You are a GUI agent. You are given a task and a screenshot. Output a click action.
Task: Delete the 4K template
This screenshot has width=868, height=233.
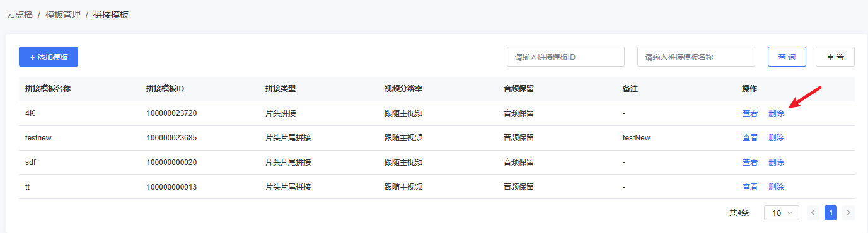pyautogui.click(x=776, y=113)
